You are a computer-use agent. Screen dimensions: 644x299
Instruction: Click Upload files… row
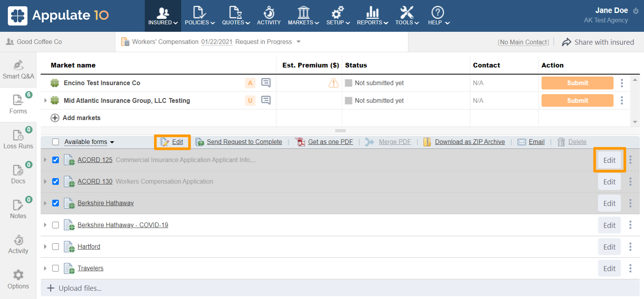(x=340, y=288)
